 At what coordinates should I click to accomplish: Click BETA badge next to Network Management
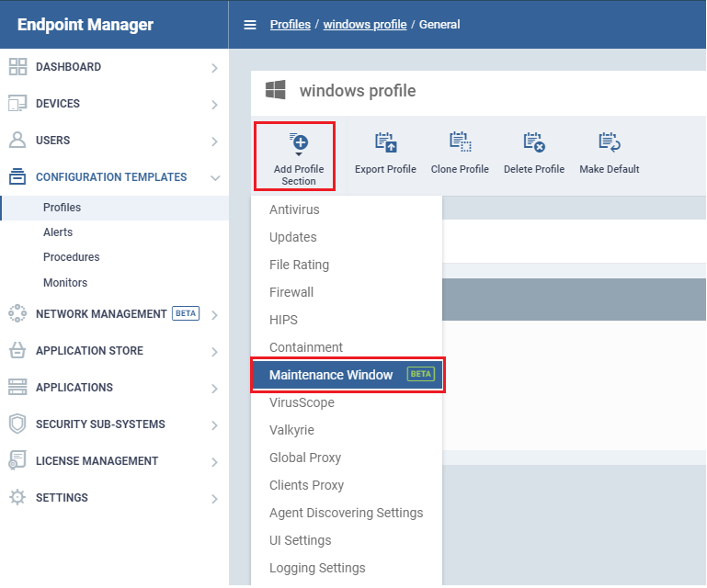click(x=186, y=313)
